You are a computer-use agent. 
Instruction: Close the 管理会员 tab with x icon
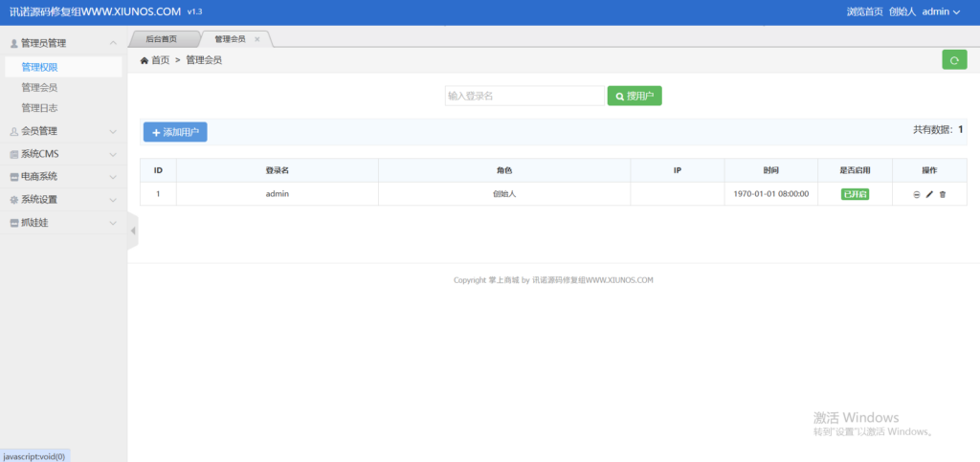pyautogui.click(x=257, y=39)
